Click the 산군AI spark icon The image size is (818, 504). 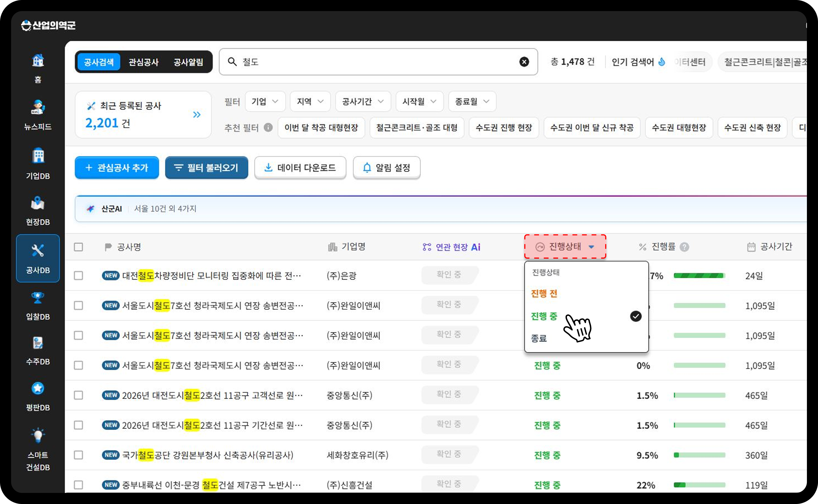pyautogui.click(x=90, y=209)
